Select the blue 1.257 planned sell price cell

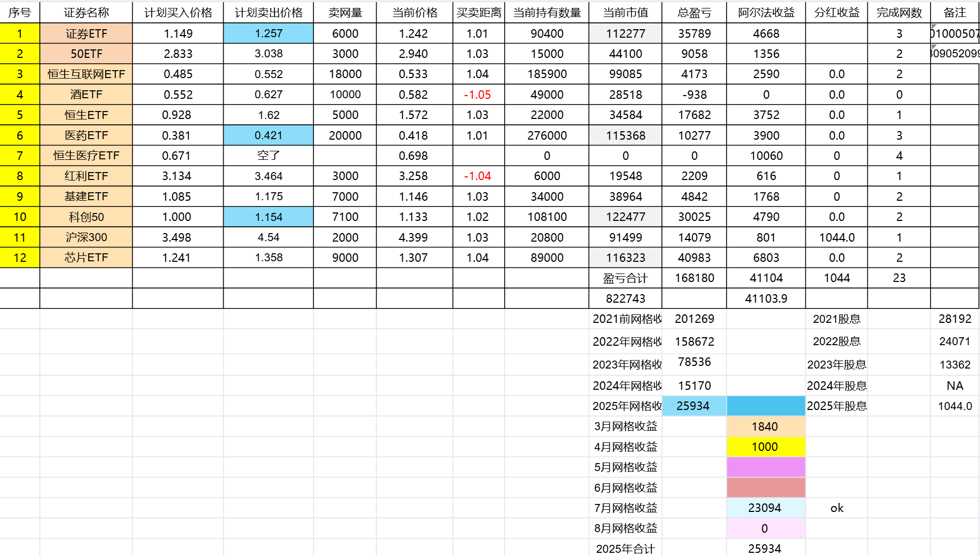coord(268,33)
